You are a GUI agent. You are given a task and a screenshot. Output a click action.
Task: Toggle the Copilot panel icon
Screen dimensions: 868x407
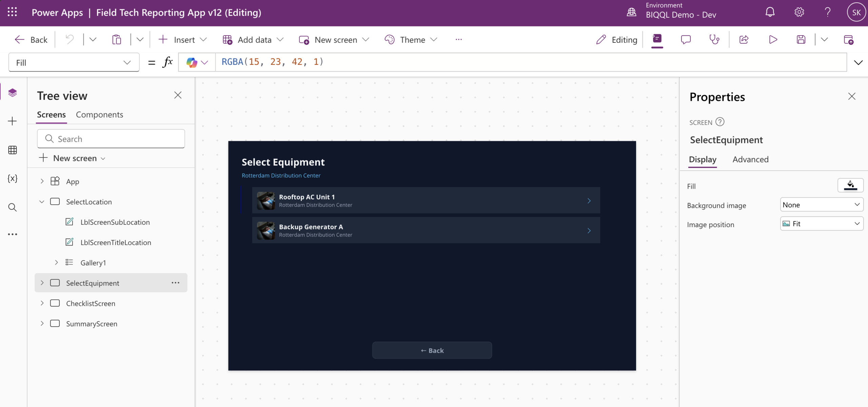click(x=657, y=40)
